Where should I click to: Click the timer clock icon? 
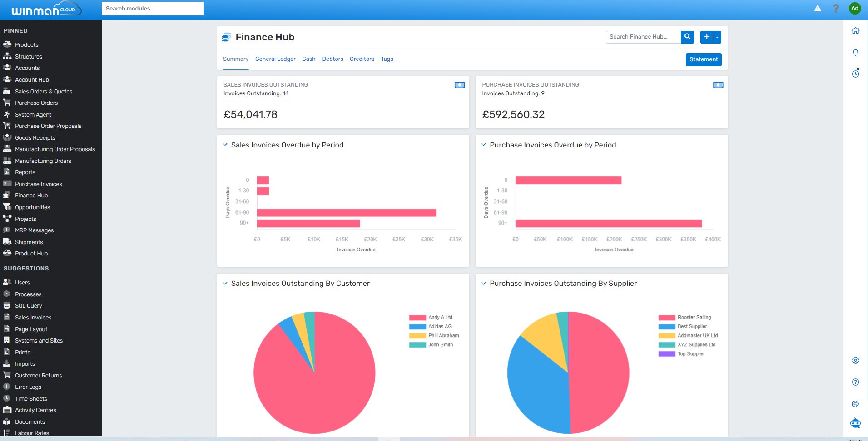(855, 73)
